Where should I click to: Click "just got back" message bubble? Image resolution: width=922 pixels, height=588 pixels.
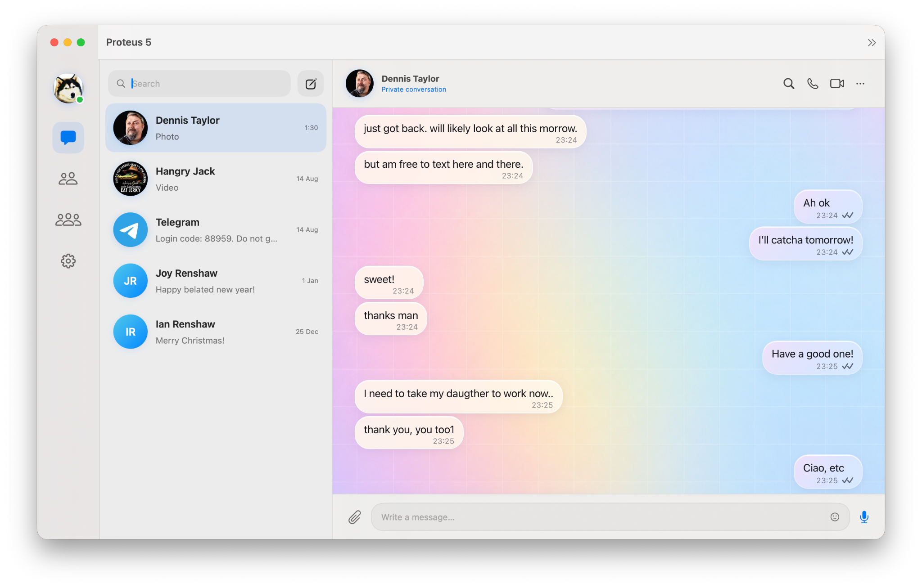[x=470, y=132]
